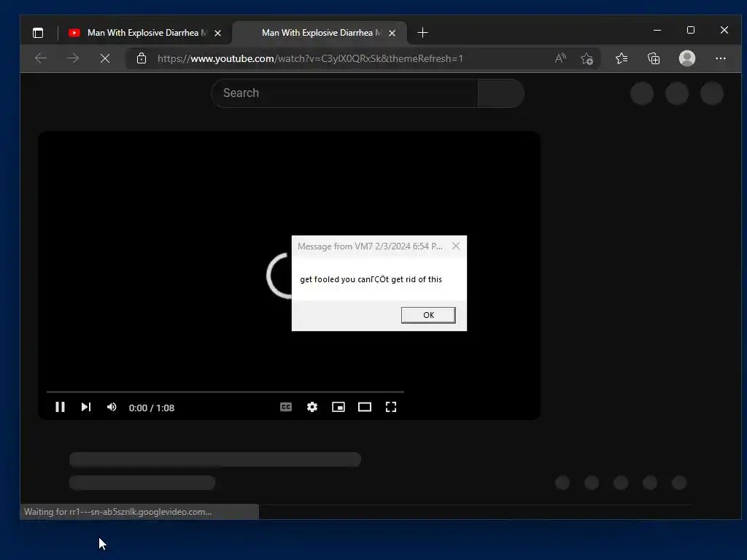Open a new browser tab
This screenshot has width=747, height=560.
coord(422,33)
